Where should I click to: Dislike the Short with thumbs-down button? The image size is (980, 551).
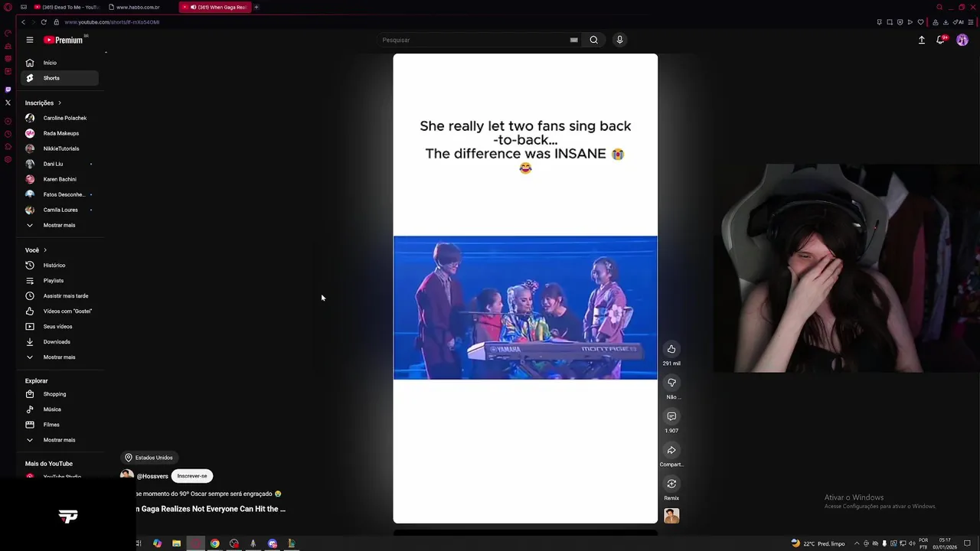tap(671, 383)
